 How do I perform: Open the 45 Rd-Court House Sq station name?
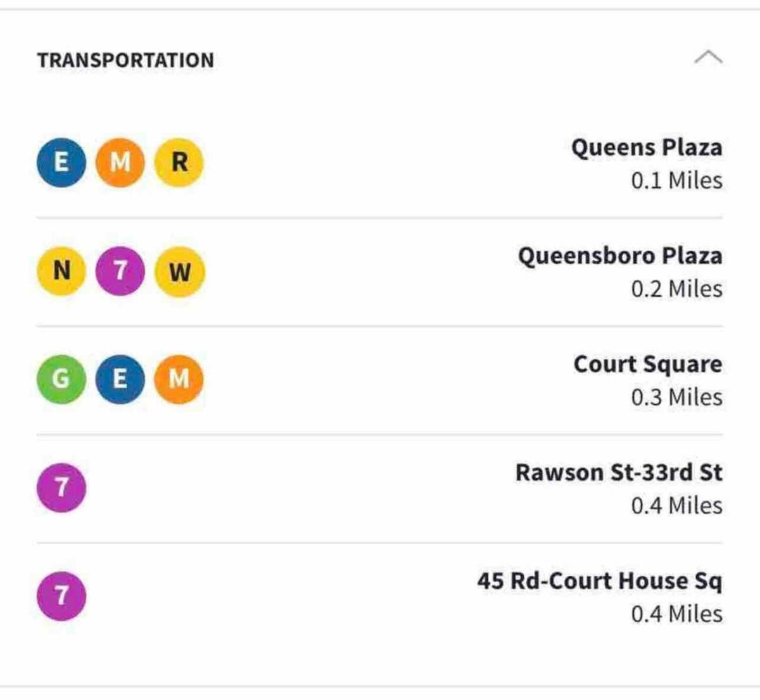600,581
